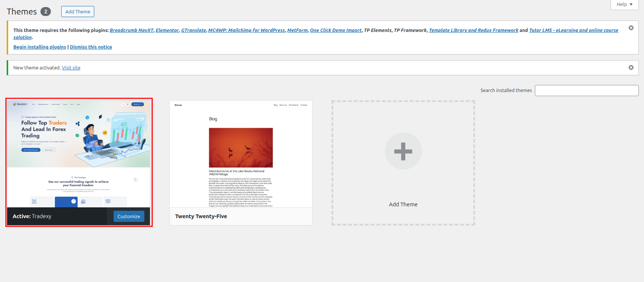Open the MetForm plugin link
The height and width of the screenshot is (282, 644).
coord(297,30)
